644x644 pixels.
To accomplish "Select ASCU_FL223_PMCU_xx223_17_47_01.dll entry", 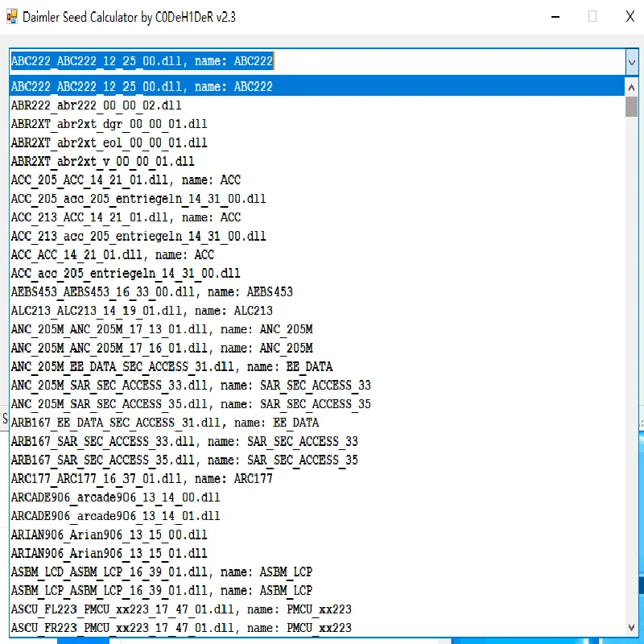I will click(316, 609).
